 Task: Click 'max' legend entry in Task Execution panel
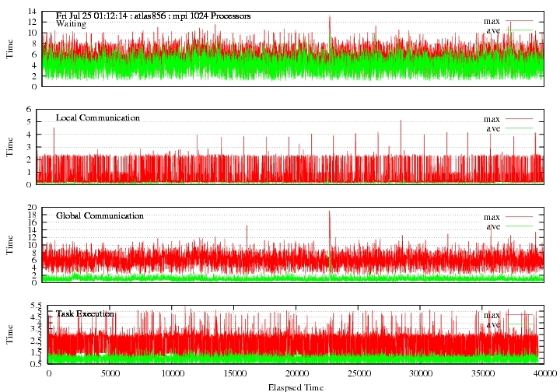492,315
